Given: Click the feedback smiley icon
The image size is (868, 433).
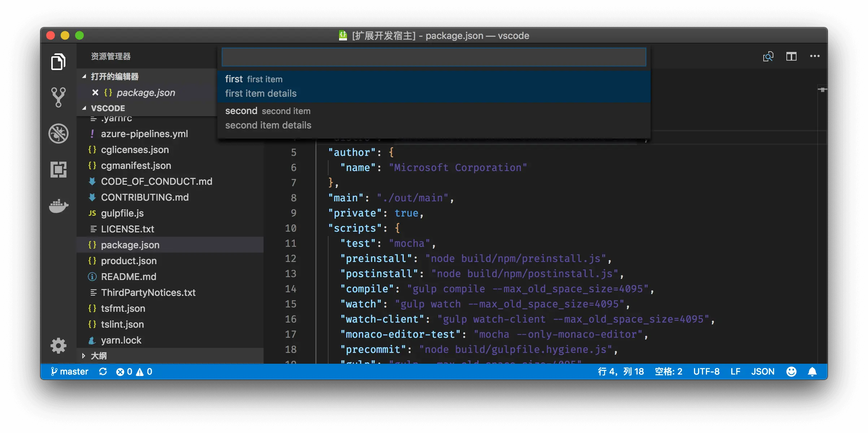Looking at the screenshot, I should 791,372.
